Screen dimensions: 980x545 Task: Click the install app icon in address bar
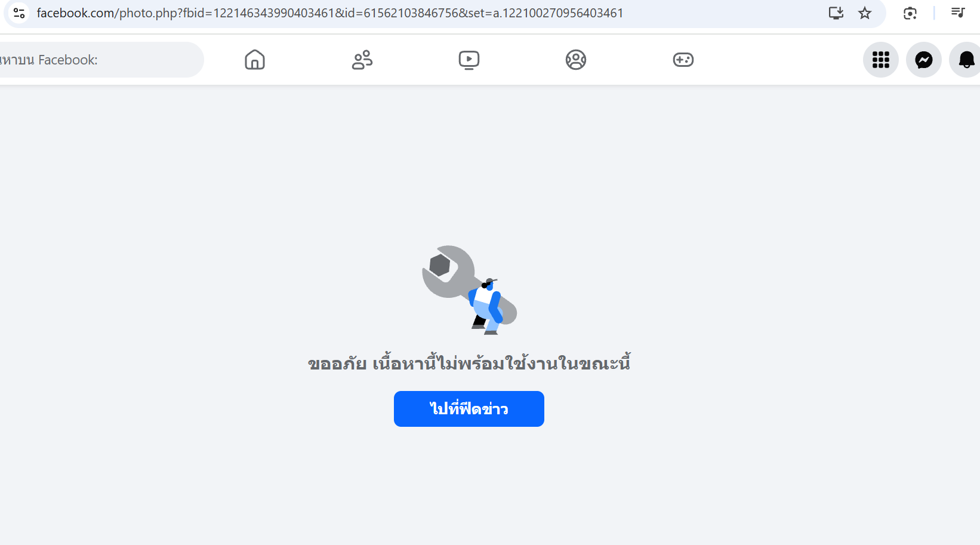[836, 13]
